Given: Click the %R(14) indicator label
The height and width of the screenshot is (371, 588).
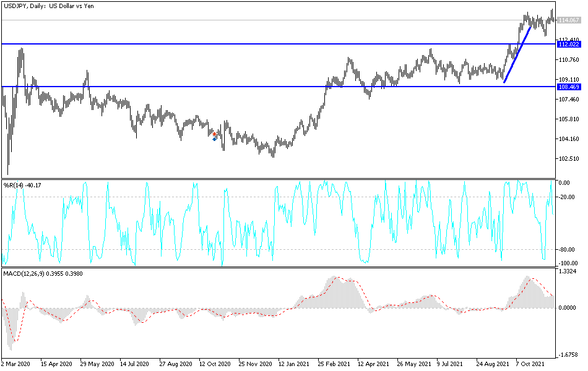Looking at the screenshot, I should point(17,183).
